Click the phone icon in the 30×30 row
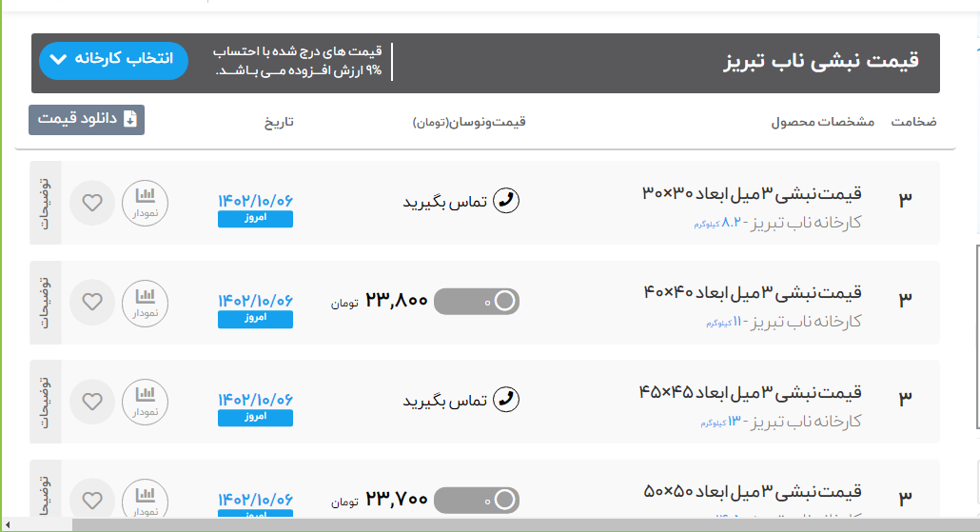Screen dimensions: 980x532 coord(508,201)
